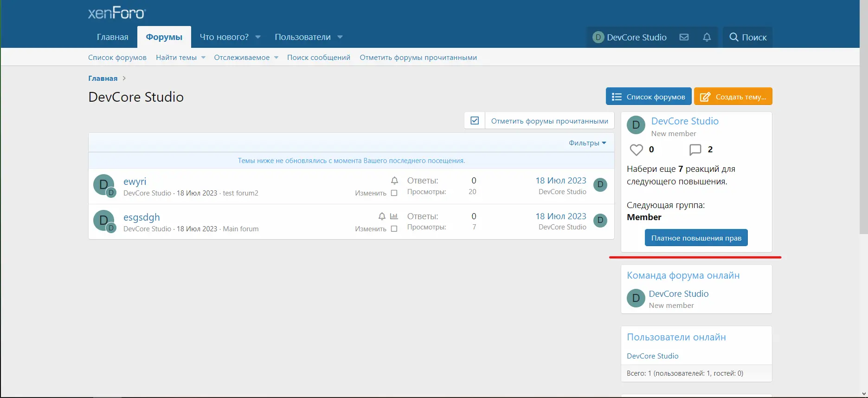
Task: Click the page vertical scrollbar down arrow
Action: tap(863, 394)
